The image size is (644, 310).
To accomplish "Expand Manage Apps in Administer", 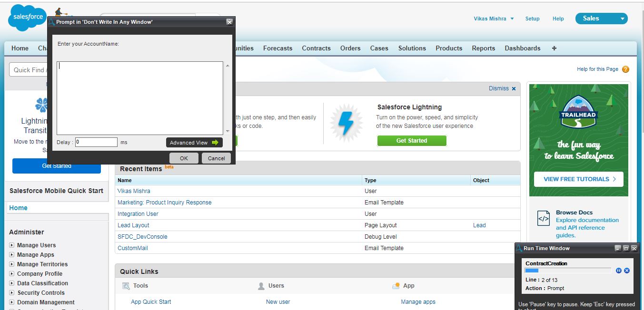I will click(12, 255).
